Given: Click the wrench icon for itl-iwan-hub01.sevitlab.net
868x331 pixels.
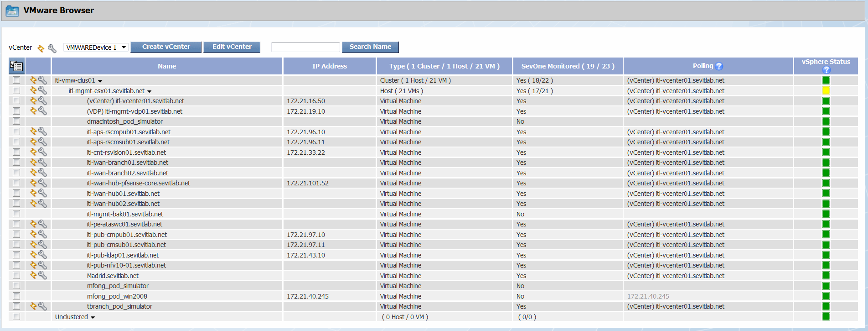Looking at the screenshot, I should pos(42,193).
